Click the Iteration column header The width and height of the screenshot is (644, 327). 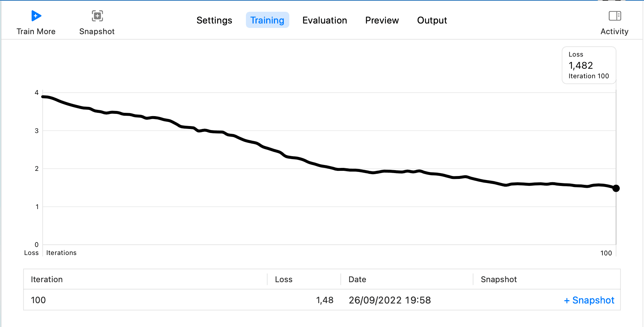pos(47,280)
